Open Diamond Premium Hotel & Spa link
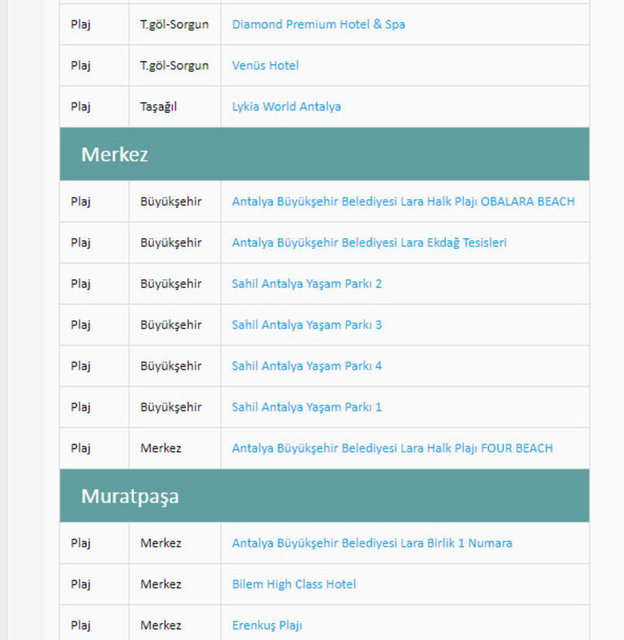The width and height of the screenshot is (624, 640). pos(318,24)
